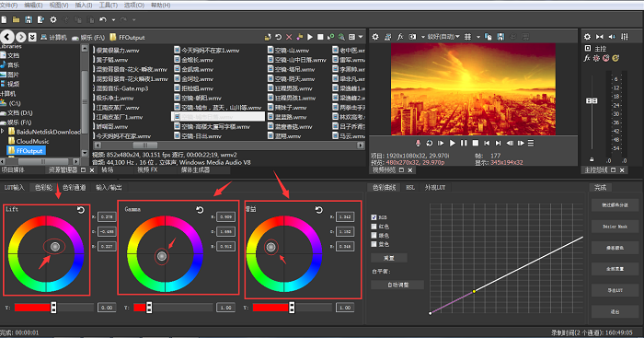The image size is (644, 338).
Task: Switch to the HSL tab
Action: coord(410,188)
